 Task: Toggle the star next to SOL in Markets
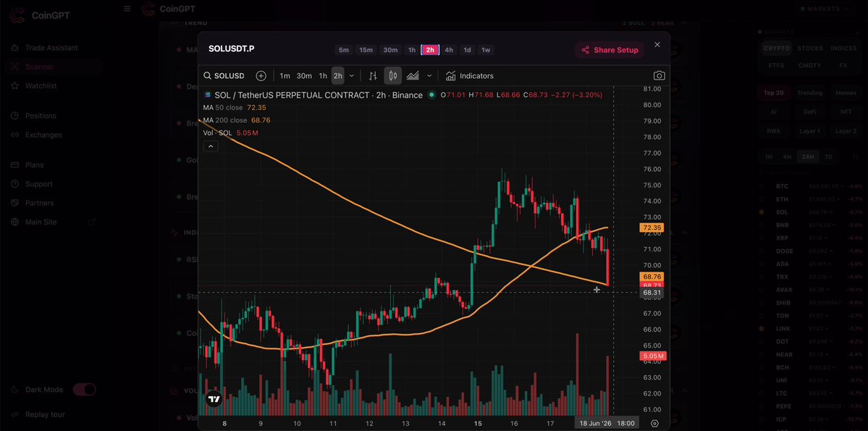tap(762, 212)
